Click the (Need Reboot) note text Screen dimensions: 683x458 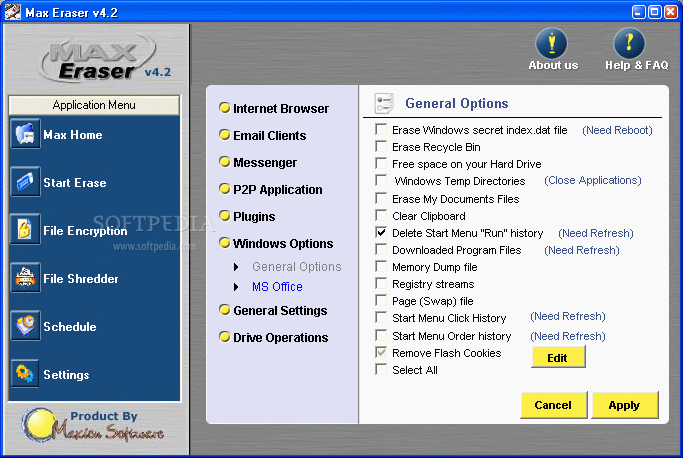coord(617,130)
